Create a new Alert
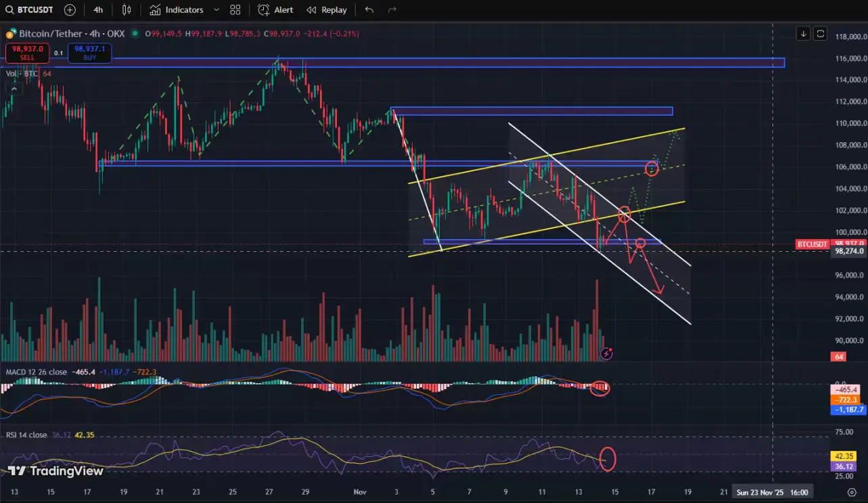This screenshot has width=868, height=503. click(x=276, y=10)
